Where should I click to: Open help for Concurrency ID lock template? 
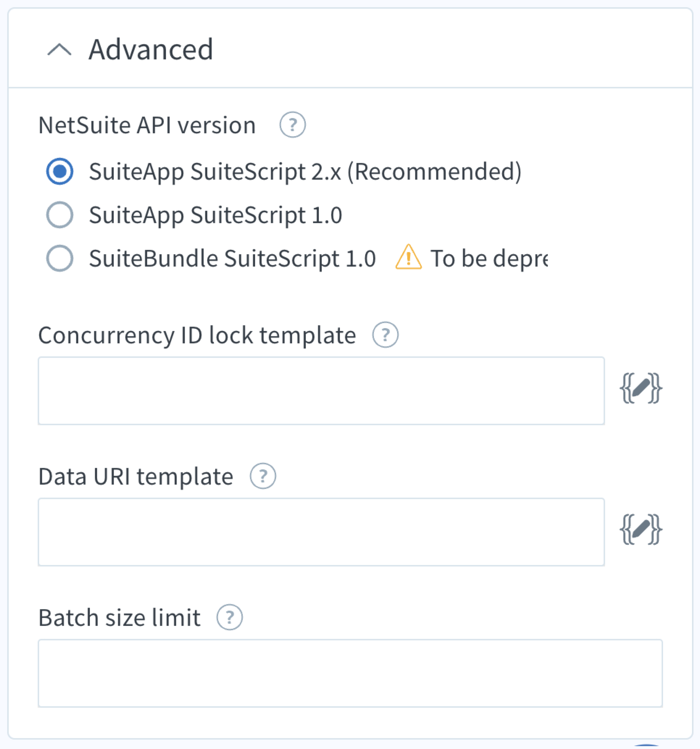point(385,335)
